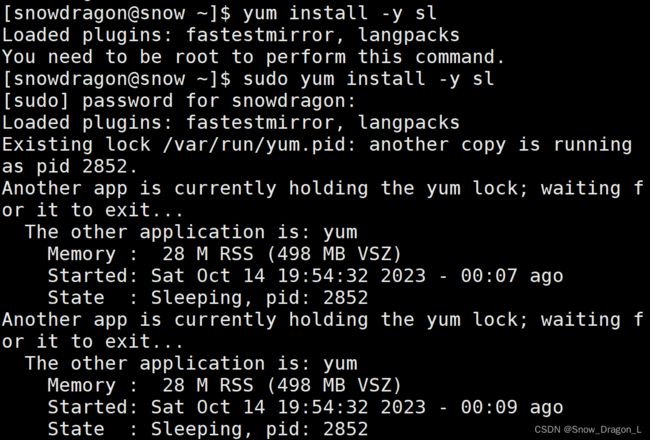
Task: Click the first '[snowdragon@snow ~]$' prompt
Action: (x=116, y=13)
